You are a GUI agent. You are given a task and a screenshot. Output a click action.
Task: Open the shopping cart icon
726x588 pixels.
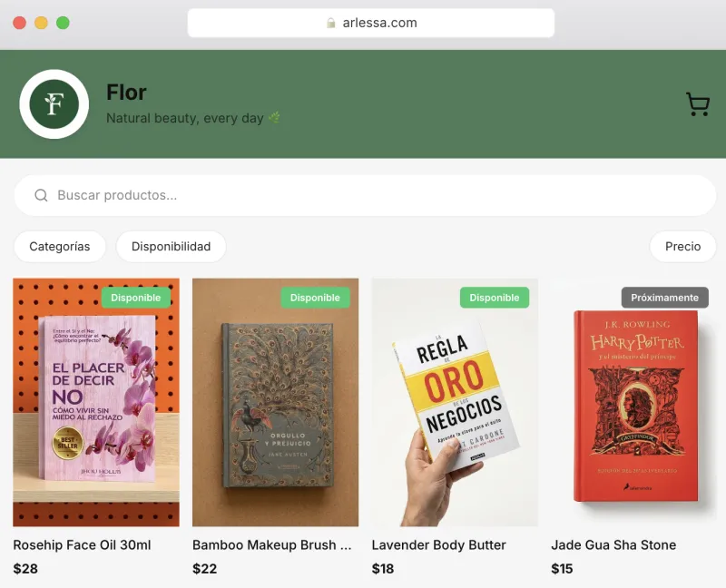point(698,104)
